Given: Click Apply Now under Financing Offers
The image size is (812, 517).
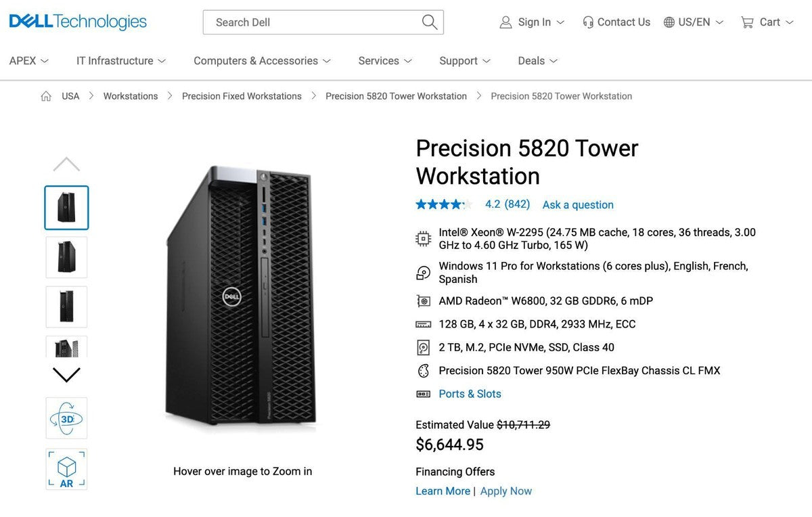Looking at the screenshot, I should pos(506,491).
